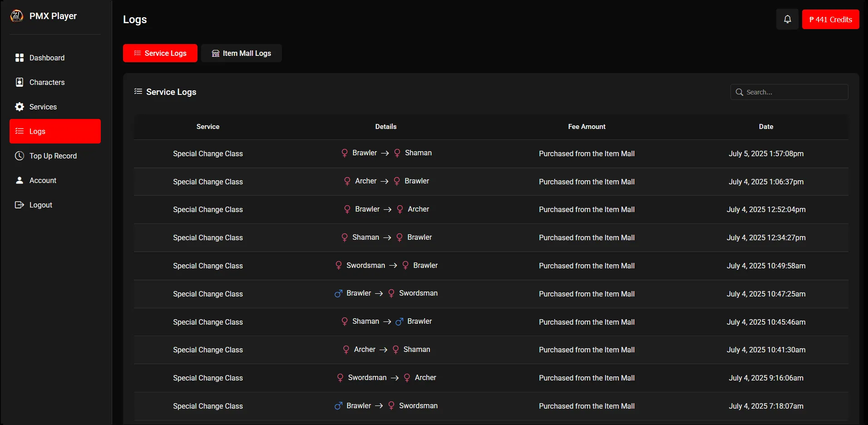Click the Services gear icon

(20, 107)
